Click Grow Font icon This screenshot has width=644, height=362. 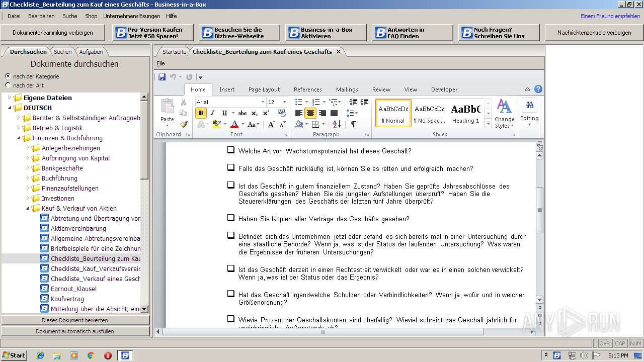271,124
